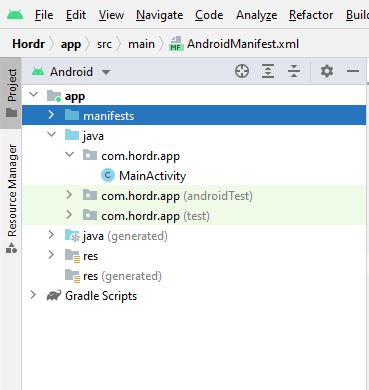Select the java (generated) folder

click(x=125, y=236)
